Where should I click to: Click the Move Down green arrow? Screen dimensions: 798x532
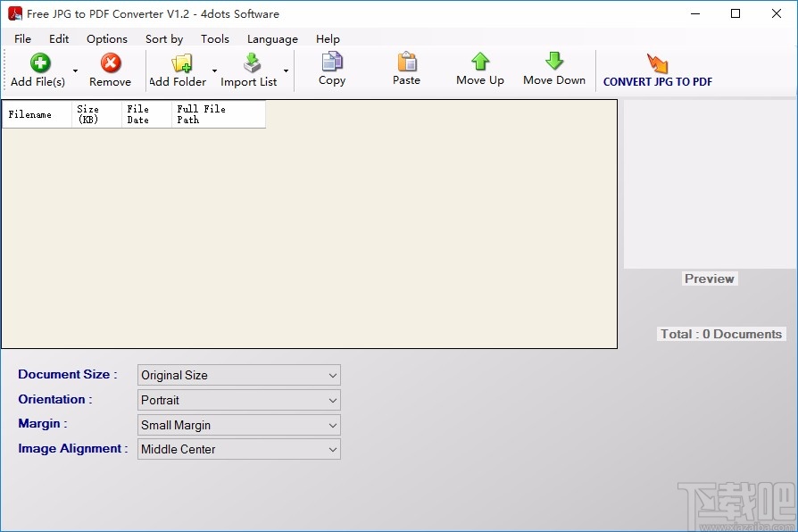click(554, 61)
